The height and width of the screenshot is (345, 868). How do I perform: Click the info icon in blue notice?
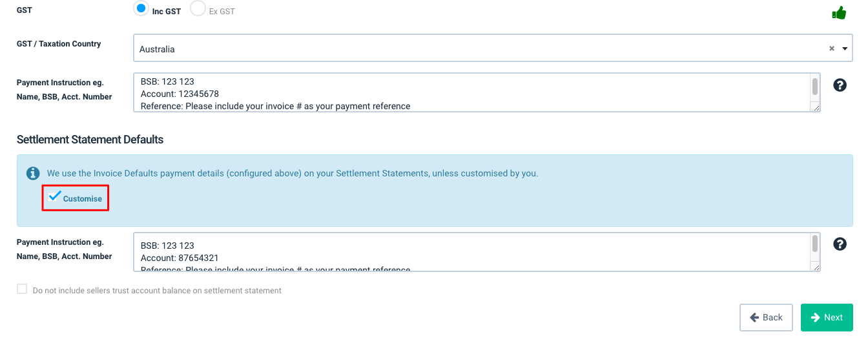tap(33, 173)
